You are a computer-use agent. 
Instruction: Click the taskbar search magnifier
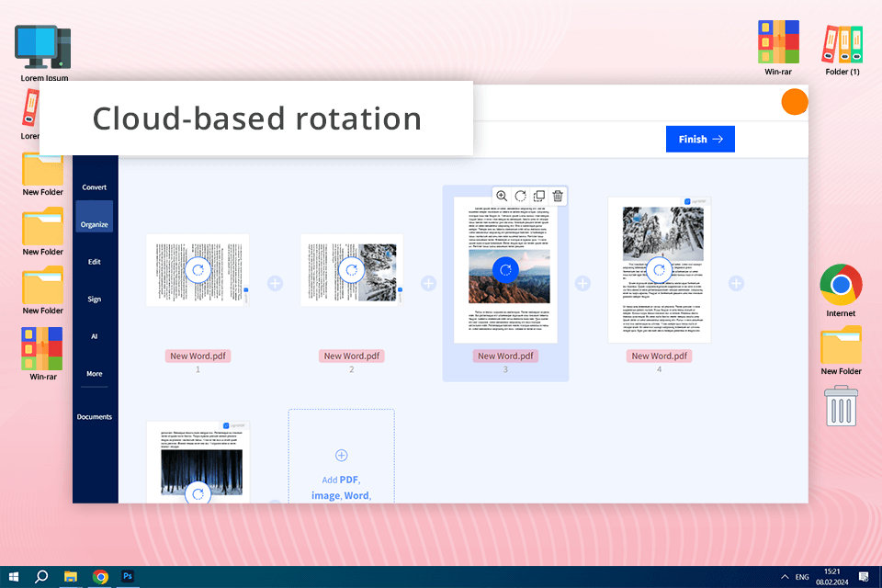[41, 577]
